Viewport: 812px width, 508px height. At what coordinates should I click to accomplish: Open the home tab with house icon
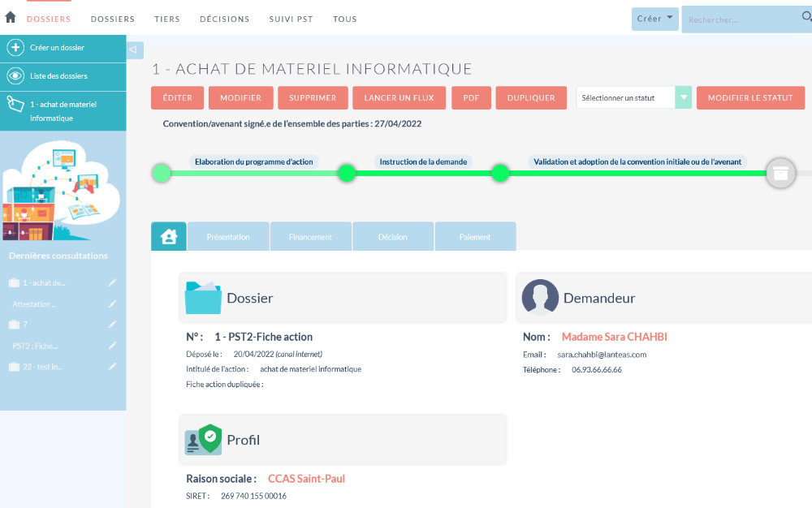pyautogui.click(x=169, y=236)
